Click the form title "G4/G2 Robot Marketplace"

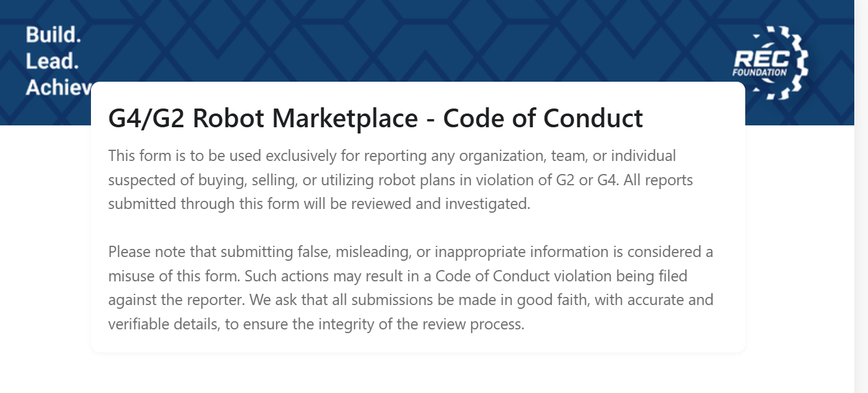click(262, 118)
